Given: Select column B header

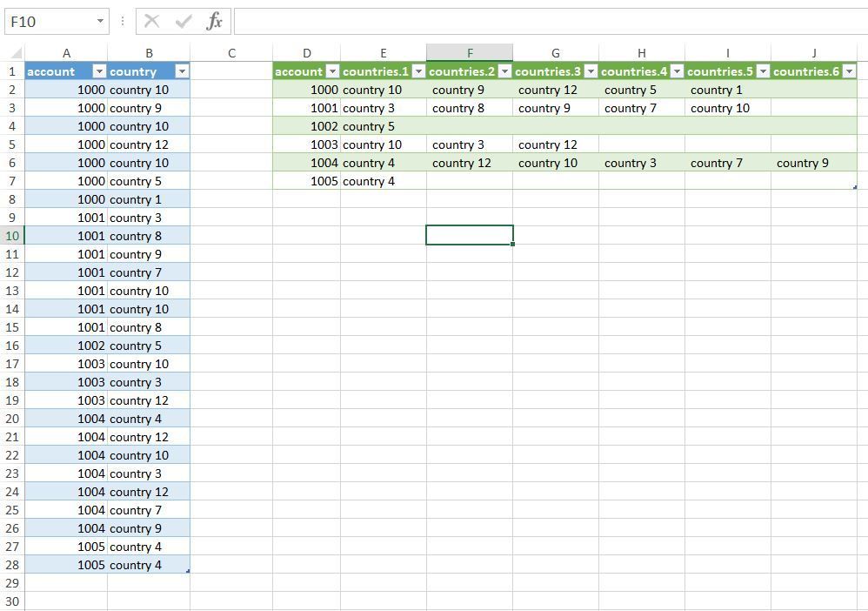Looking at the screenshot, I should coord(149,53).
